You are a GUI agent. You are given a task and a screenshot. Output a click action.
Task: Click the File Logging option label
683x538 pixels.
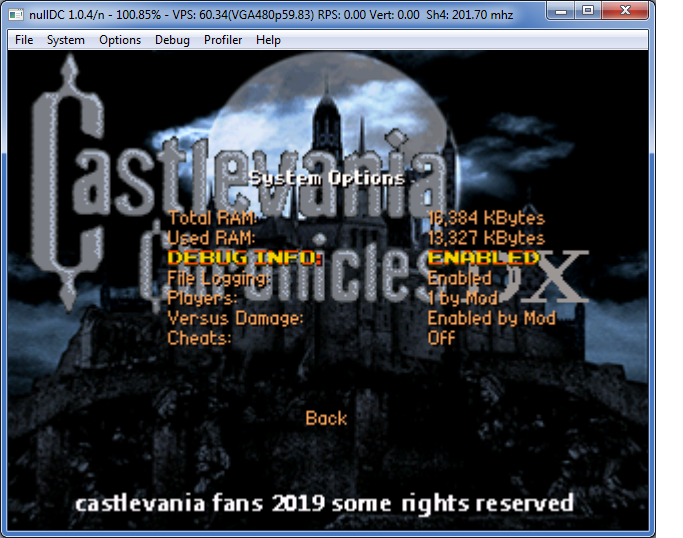(x=219, y=279)
